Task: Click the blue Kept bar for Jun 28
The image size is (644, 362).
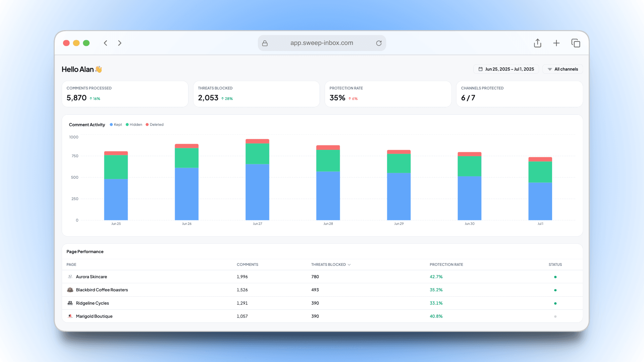Action: tap(328, 196)
